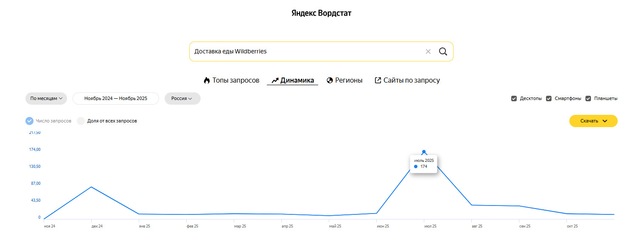Click the flame icon for top queries

[x=207, y=81]
